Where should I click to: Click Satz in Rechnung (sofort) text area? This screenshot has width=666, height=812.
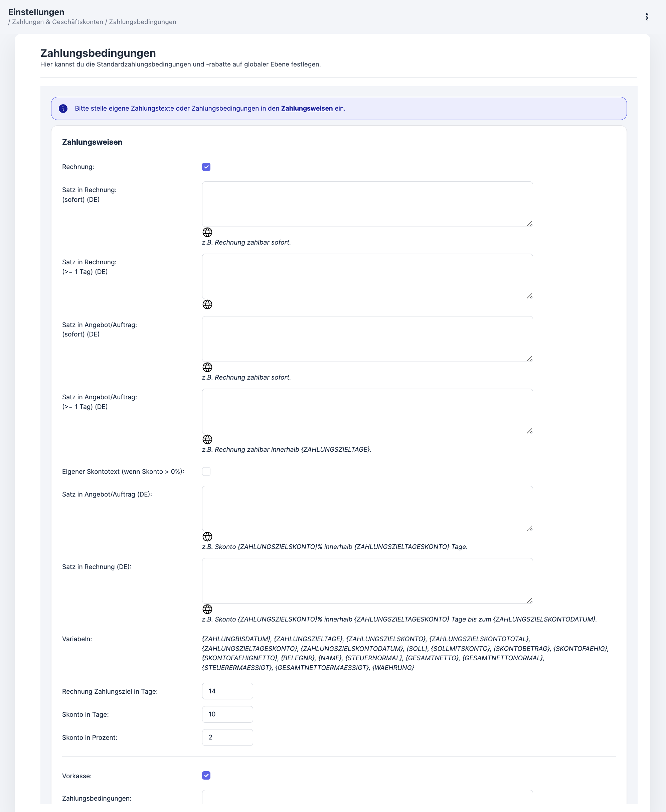coord(367,204)
